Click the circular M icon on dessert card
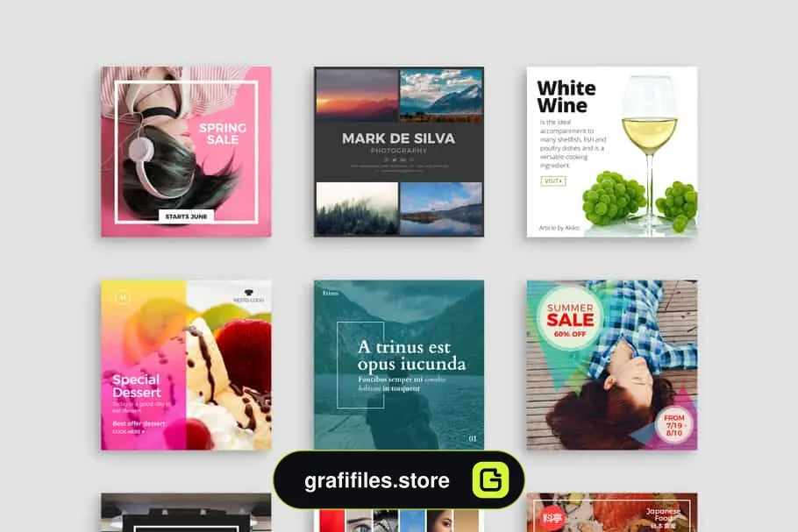Viewport: 798px width, 532px height. pyautogui.click(x=122, y=297)
